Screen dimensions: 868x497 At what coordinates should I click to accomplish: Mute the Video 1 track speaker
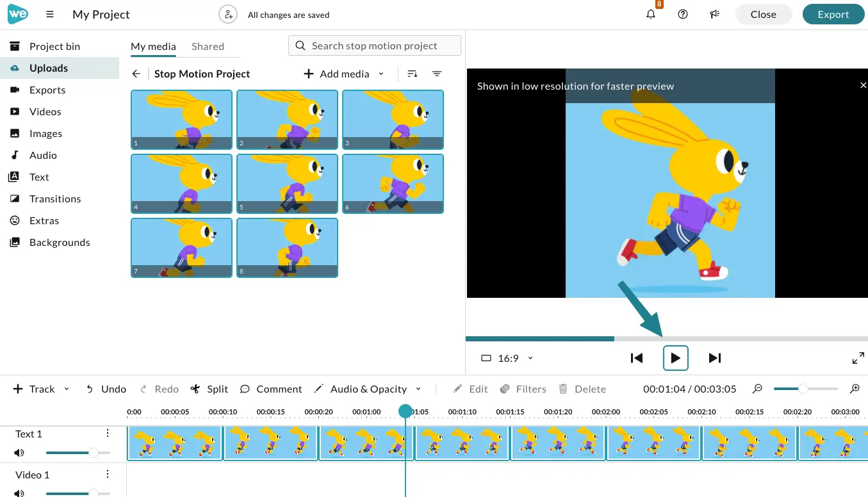(19, 493)
